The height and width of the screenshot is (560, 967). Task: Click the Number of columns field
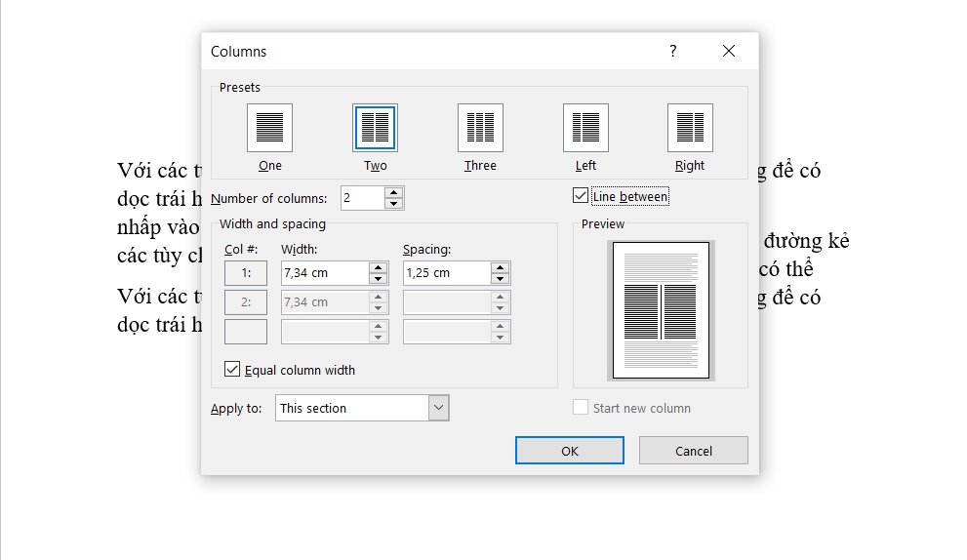tap(361, 198)
